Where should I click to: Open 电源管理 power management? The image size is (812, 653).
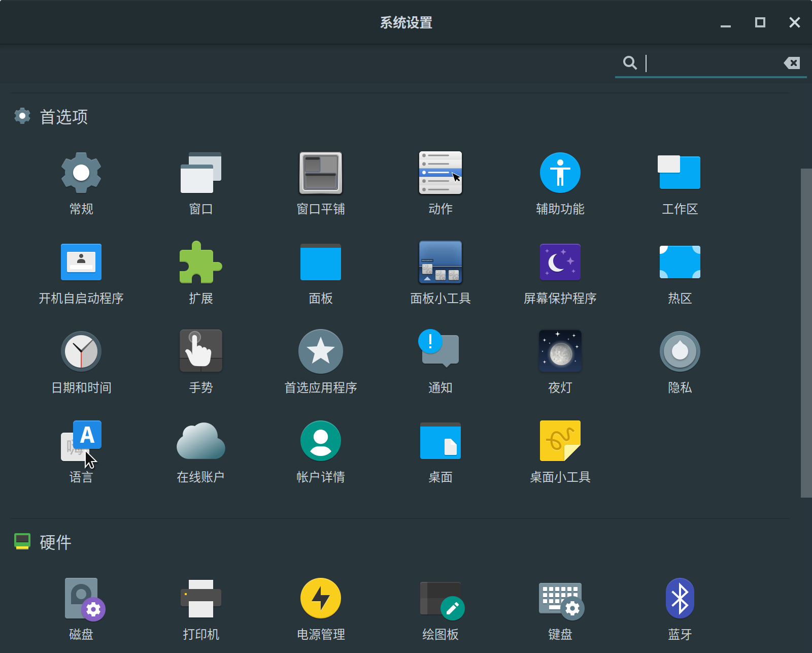coord(321,598)
